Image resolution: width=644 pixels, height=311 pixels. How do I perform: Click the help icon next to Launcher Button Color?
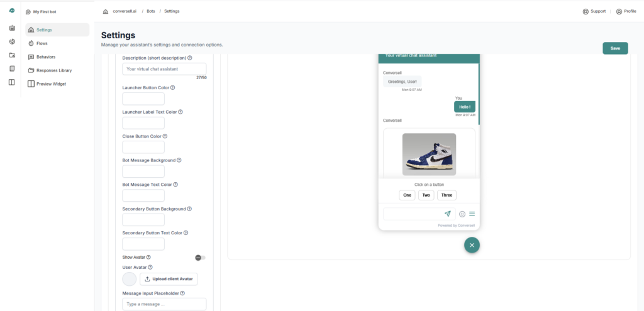(x=173, y=87)
